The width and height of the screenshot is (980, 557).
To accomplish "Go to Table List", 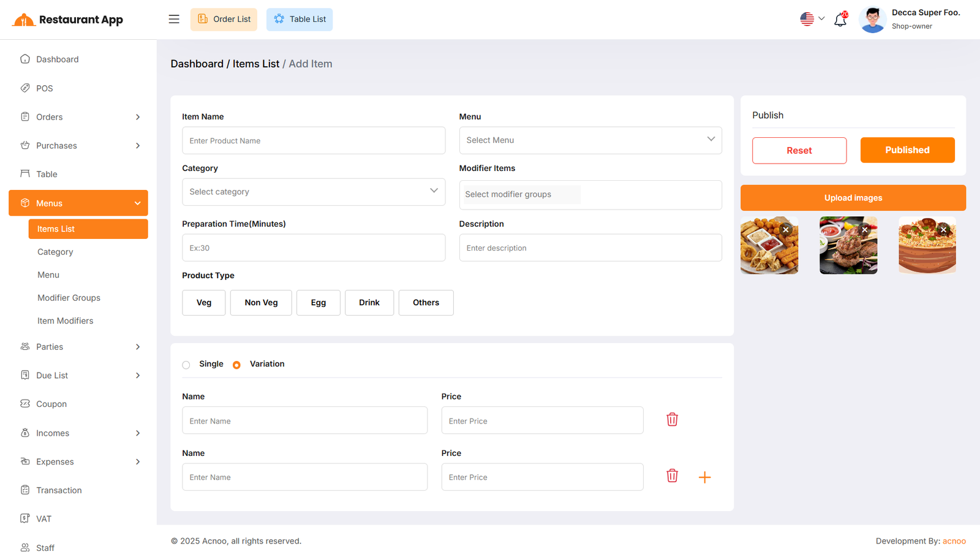I will click(300, 20).
